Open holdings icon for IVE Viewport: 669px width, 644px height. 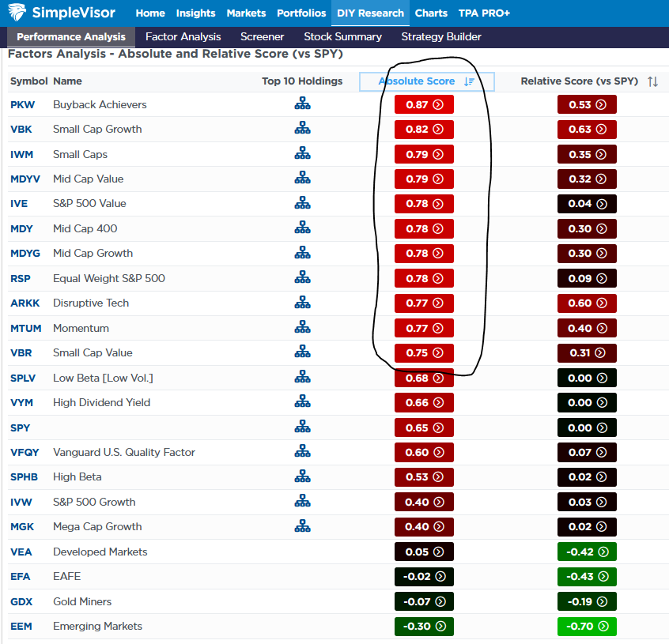point(303,203)
